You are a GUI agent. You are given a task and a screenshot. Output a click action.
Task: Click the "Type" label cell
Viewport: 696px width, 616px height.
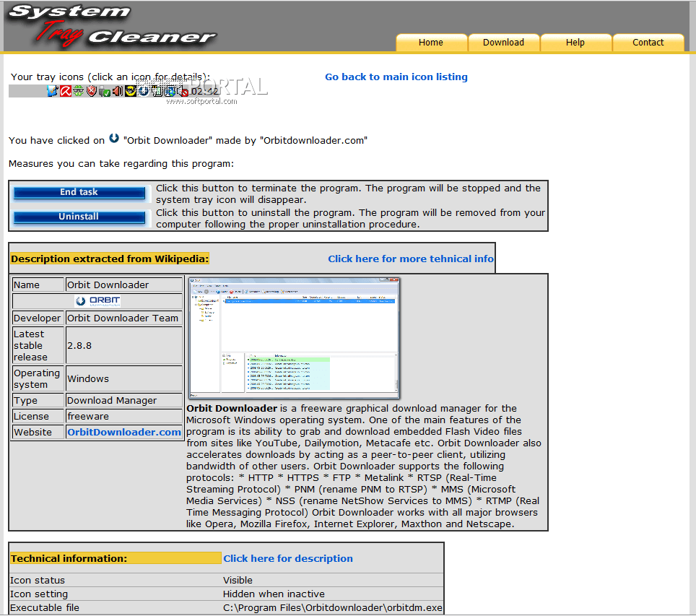click(x=38, y=400)
